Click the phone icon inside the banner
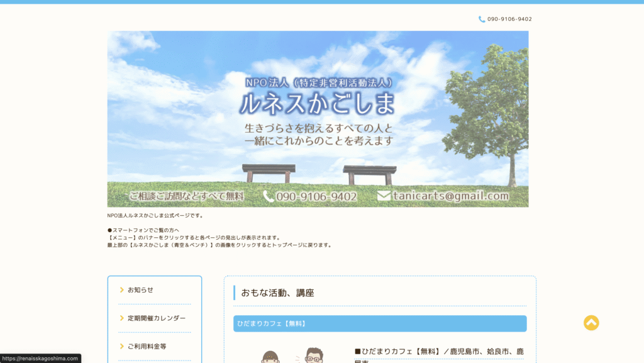 click(x=269, y=196)
